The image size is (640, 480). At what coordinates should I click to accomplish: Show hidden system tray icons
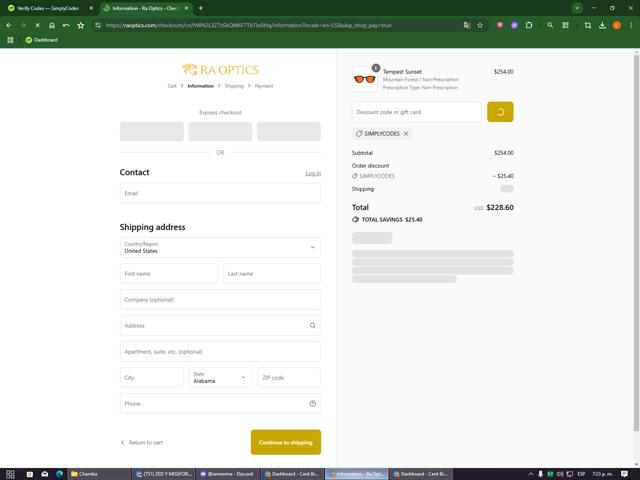click(531, 474)
